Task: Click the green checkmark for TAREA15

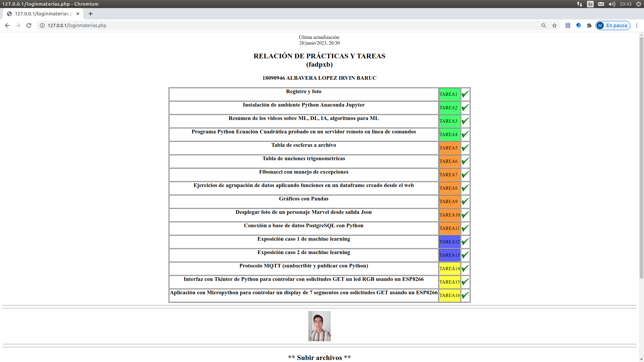Action: coord(465,282)
